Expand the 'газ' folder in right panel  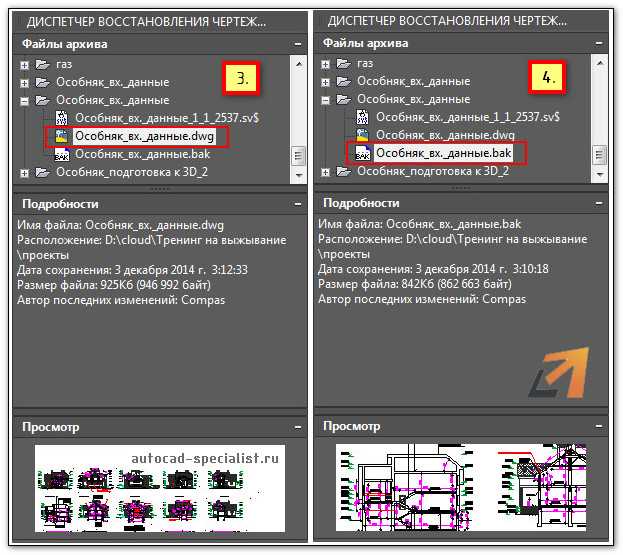point(325,64)
